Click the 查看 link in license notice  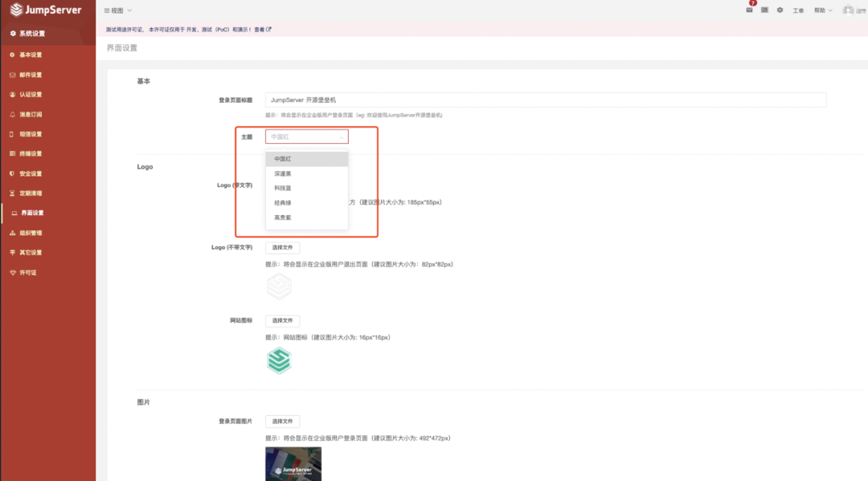(x=263, y=30)
